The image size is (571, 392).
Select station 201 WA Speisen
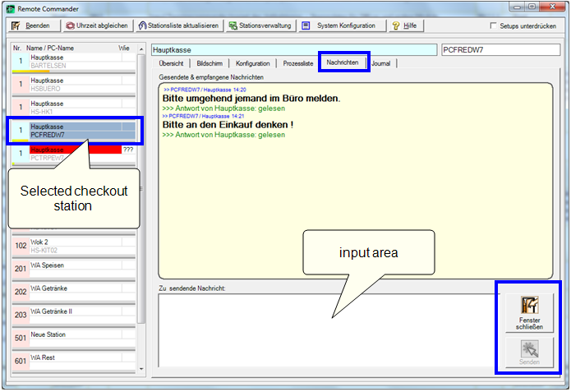74,270
